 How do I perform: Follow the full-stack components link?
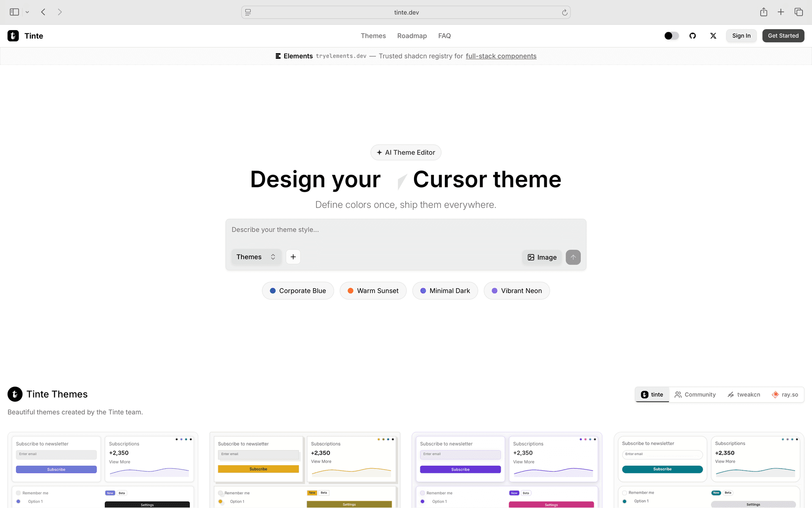[501, 56]
